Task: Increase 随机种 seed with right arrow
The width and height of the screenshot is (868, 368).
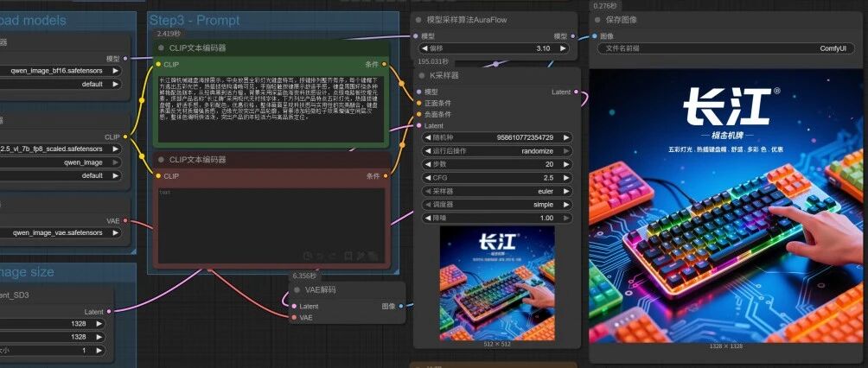Action: [565, 137]
